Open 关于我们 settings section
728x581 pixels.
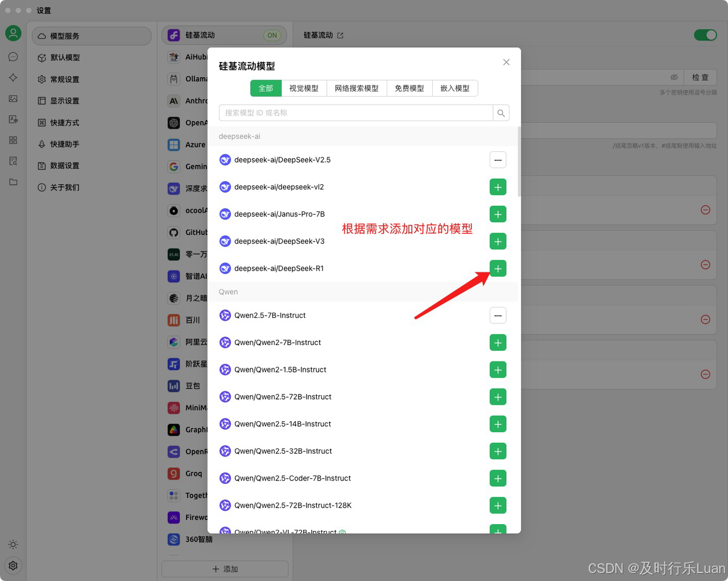[92, 187]
